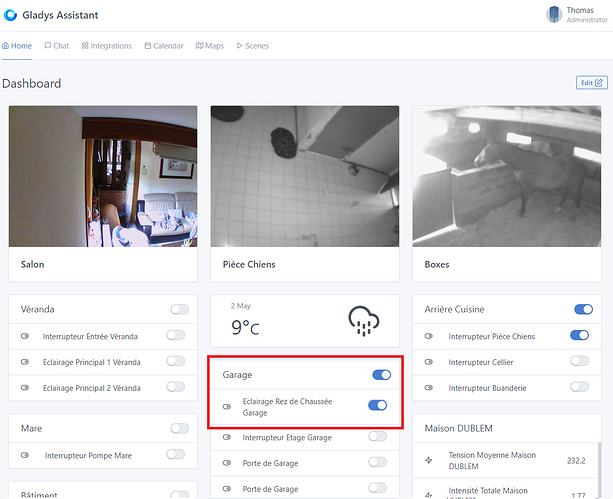The height and width of the screenshot is (499, 613).
Task: Click switch icon beside Interrupteur Pompe Mare
Action: point(25,455)
